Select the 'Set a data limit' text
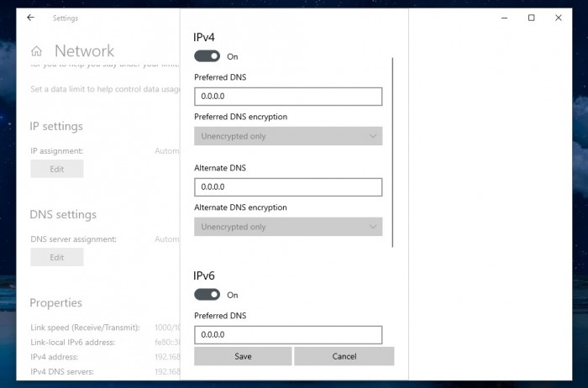 tap(105, 89)
